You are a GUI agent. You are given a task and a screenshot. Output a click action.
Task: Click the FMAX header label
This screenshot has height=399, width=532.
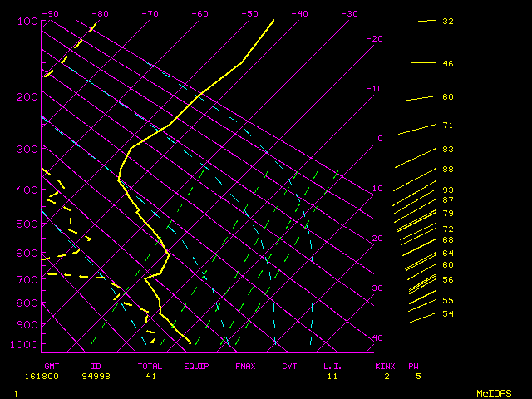coord(244,366)
